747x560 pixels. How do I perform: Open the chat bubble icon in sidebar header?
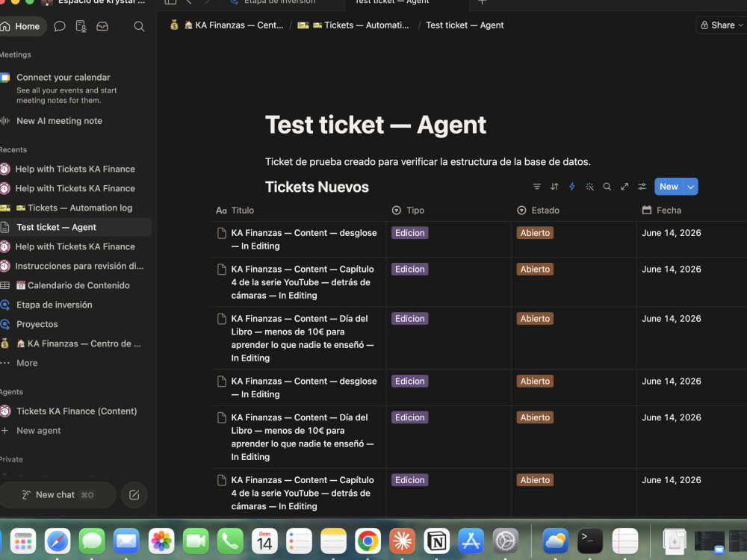coord(60,26)
